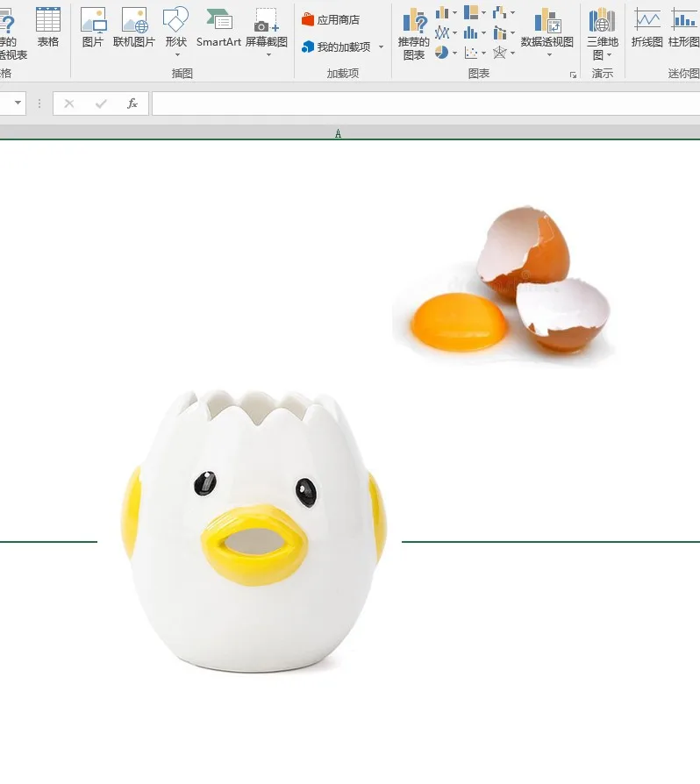Image resolution: width=700 pixels, height=784 pixels.
Task: Click 我的加载项 my add-ins button
Action: [337, 47]
